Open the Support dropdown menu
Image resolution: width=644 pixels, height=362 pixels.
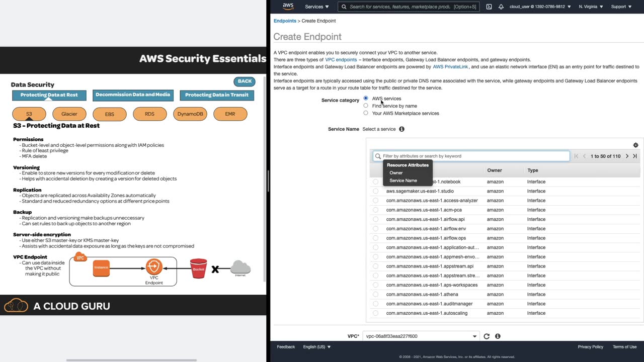[621, 7]
